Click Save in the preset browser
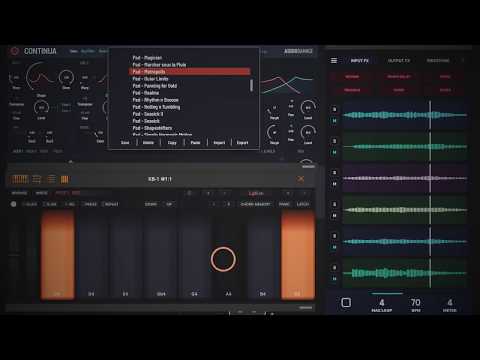480x360 pixels. pyautogui.click(x=125, y=143)
